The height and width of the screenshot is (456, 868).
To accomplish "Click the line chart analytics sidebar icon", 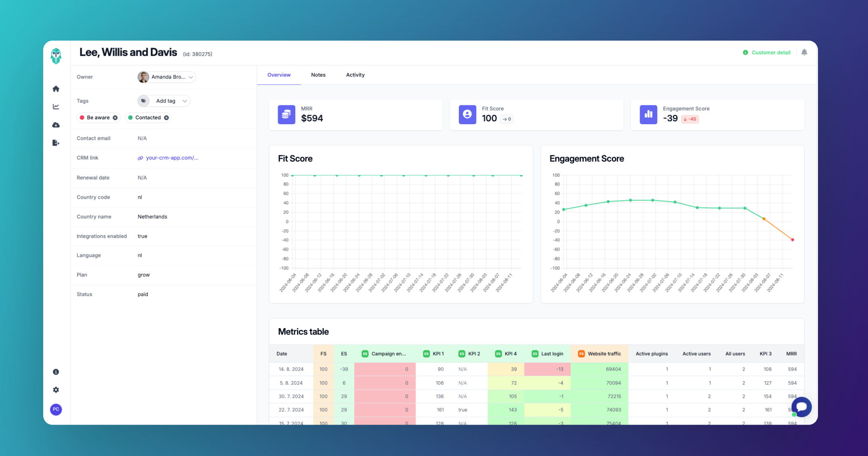I will (56, 107).
